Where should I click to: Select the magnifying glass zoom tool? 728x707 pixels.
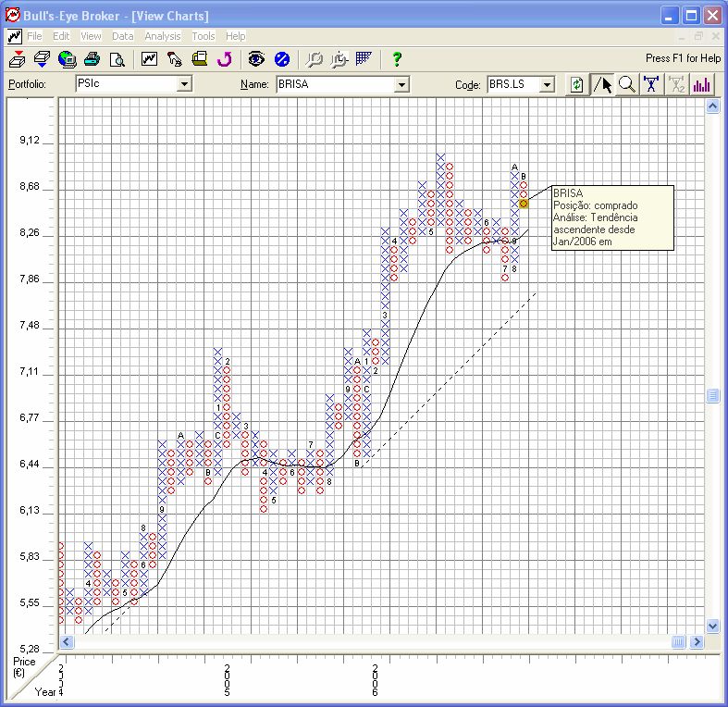coord(627,84)
